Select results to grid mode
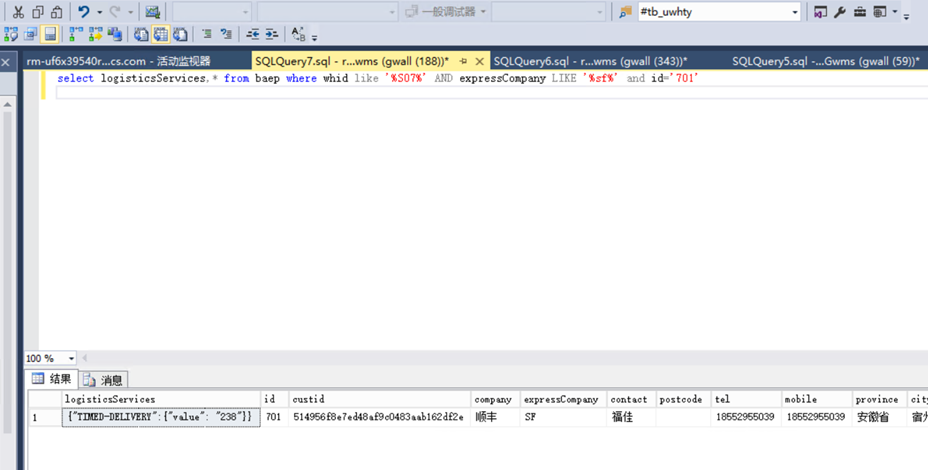Image resolution: width=928 pixels, height=470 pixels. 160,34
